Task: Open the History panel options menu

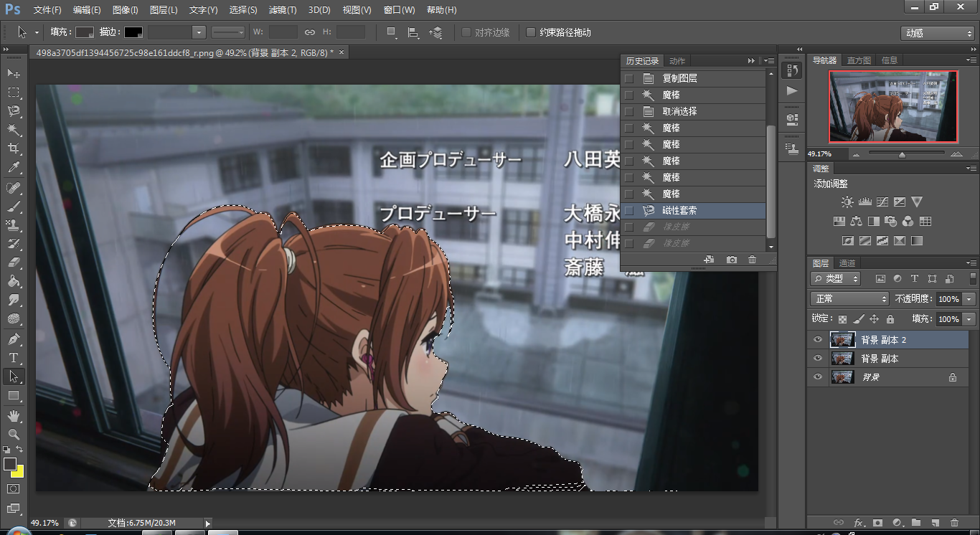Action: click(769, 61)
